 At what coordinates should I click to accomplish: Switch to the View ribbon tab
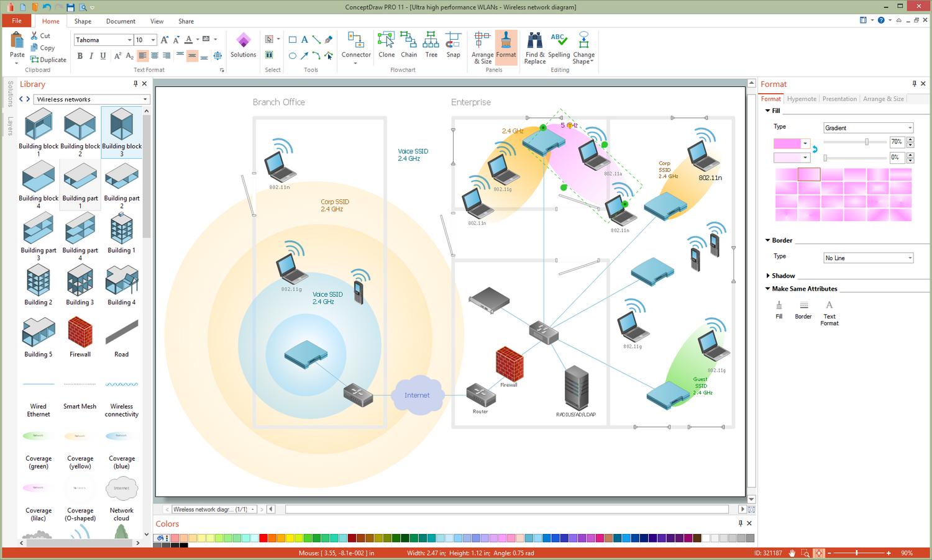coord(157,21)
